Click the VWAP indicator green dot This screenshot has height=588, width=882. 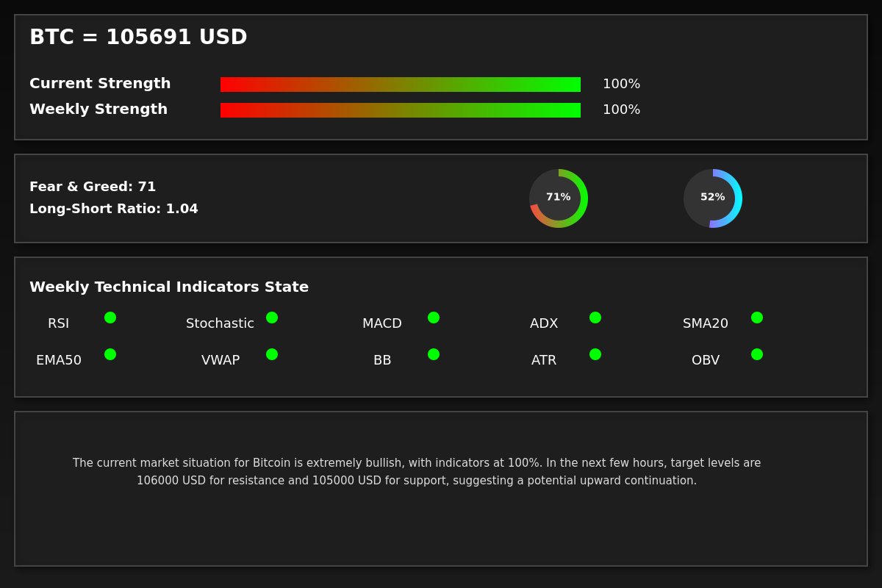coord(272,354)
